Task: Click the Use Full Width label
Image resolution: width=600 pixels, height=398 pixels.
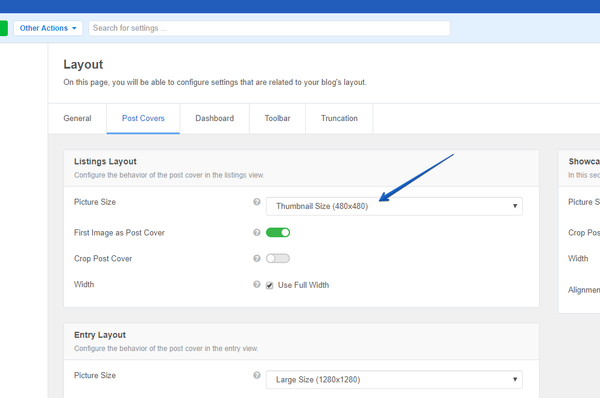Action: pyautogui.click(x=303, y=285)
